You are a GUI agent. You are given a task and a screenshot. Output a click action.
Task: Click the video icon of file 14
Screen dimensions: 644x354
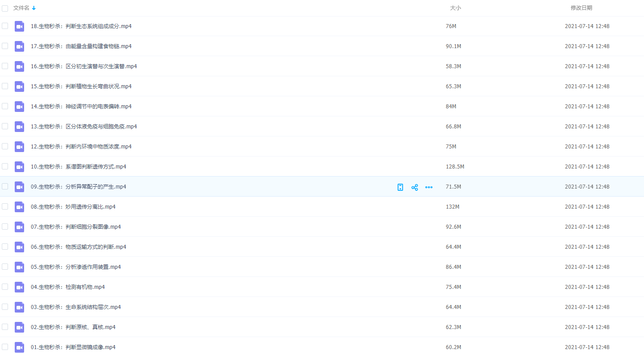(19, 107)
